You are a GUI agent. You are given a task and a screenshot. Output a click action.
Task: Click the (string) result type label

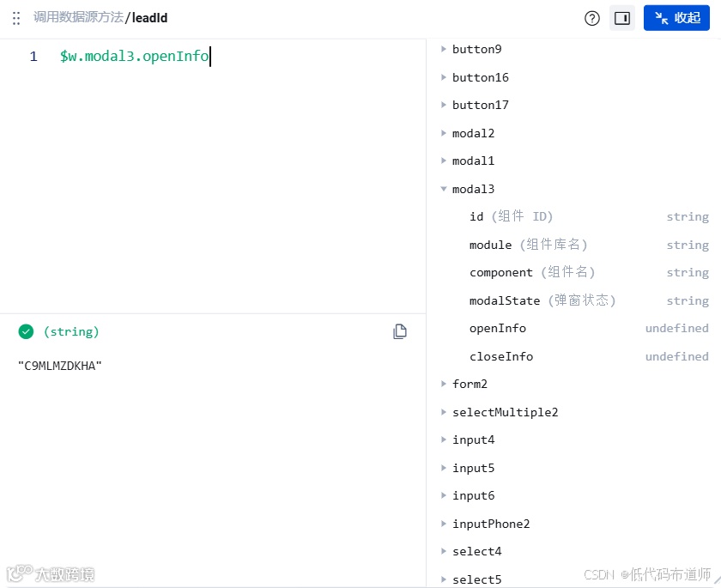click(x=70, y=331)
